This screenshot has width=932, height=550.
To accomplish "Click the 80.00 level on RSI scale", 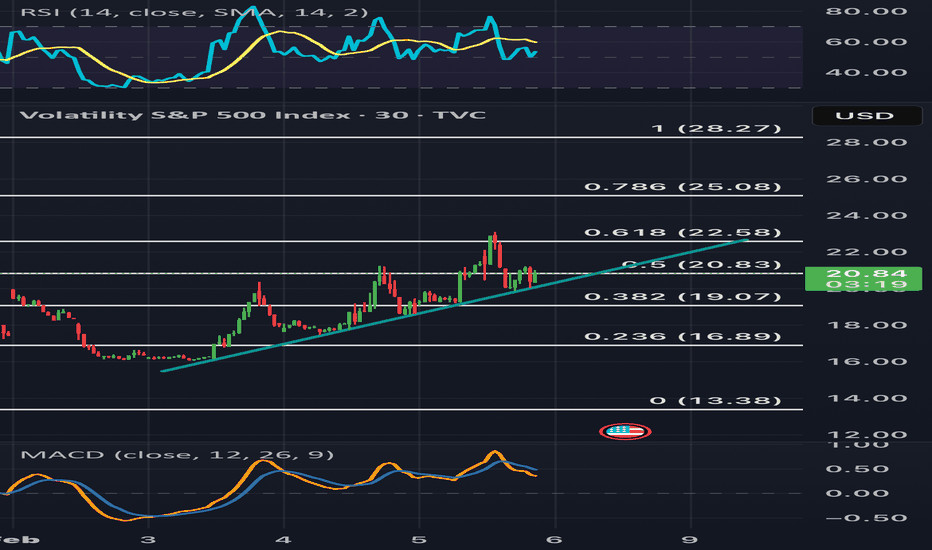I will (x=864, y=12).
